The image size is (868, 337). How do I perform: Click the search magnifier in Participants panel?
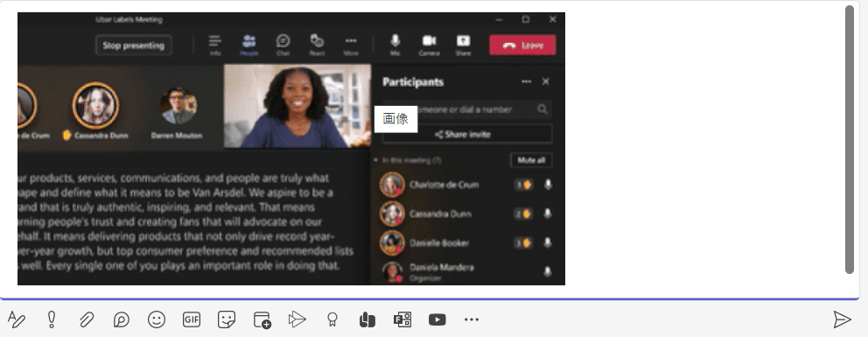[x=543, y=109]
